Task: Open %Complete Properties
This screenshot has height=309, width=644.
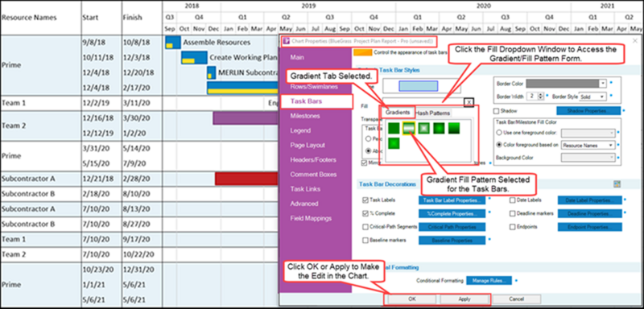Action: point(452,213)
